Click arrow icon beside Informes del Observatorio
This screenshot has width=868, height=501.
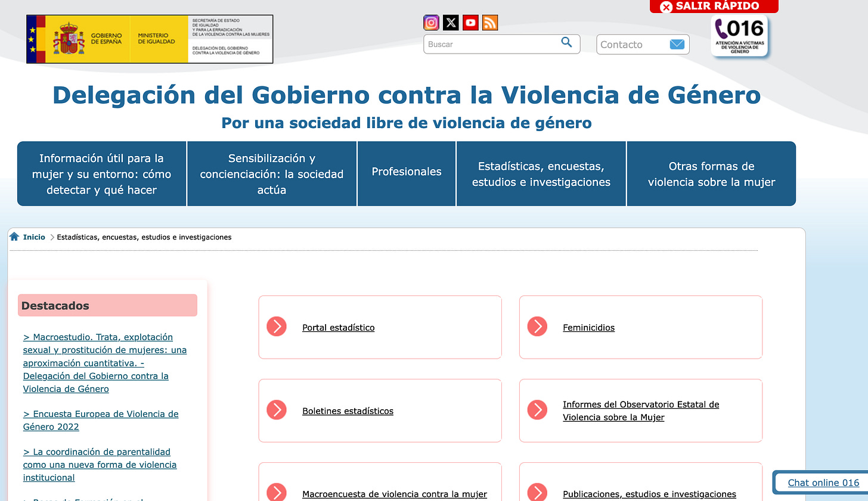click(537, 410)
